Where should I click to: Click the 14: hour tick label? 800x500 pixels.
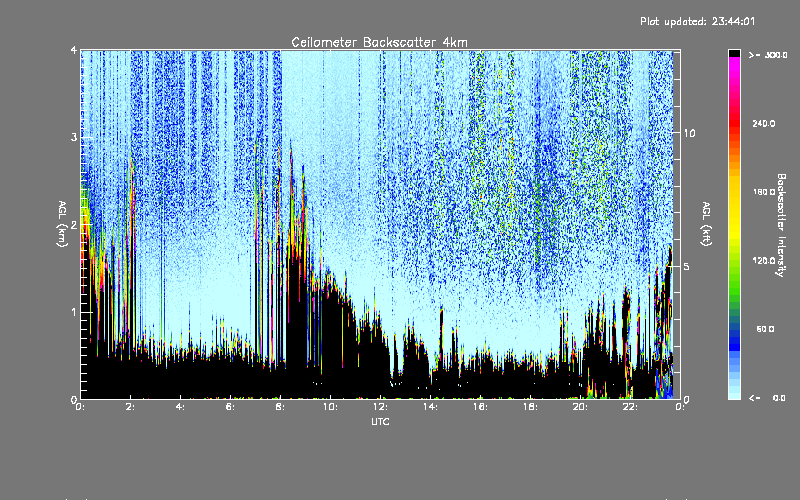(430, 407)
